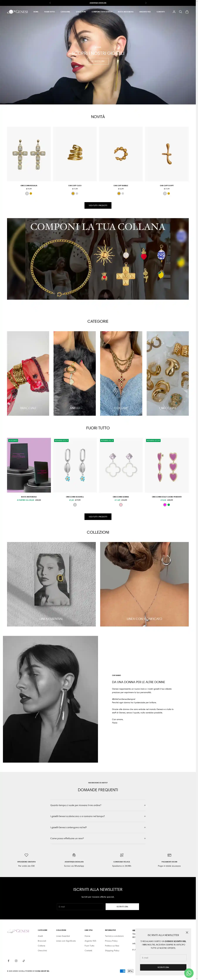Select green swatch for Orecchini Dolly Cuore Pendenti
Image resolution: width=198 pixels, height=980 pixels.
pos(169,505)
